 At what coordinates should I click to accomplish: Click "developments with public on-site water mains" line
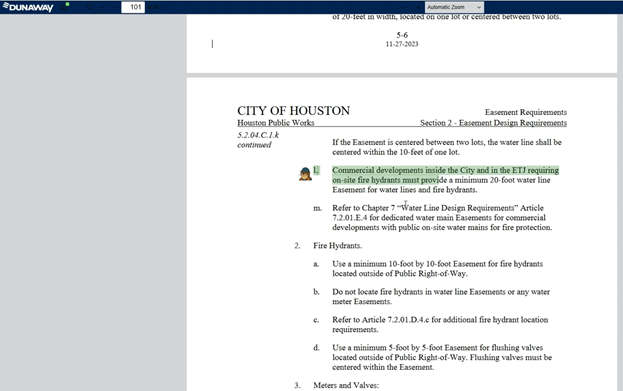point(442,228)
